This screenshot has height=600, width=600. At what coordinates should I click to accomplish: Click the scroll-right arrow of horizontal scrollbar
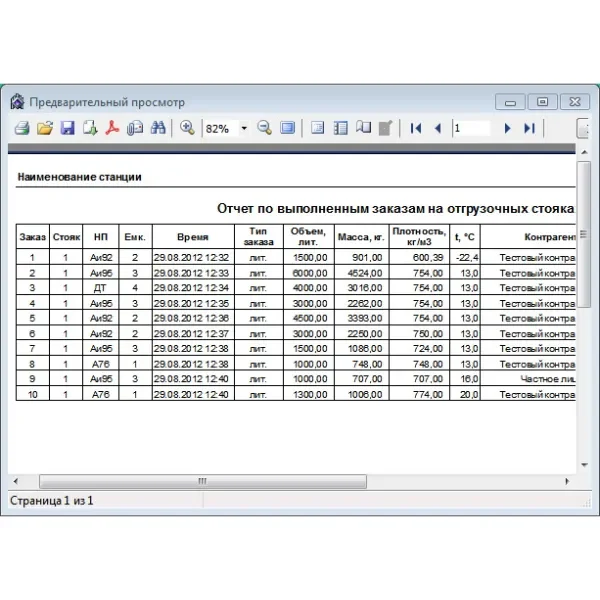coord(567,481)
